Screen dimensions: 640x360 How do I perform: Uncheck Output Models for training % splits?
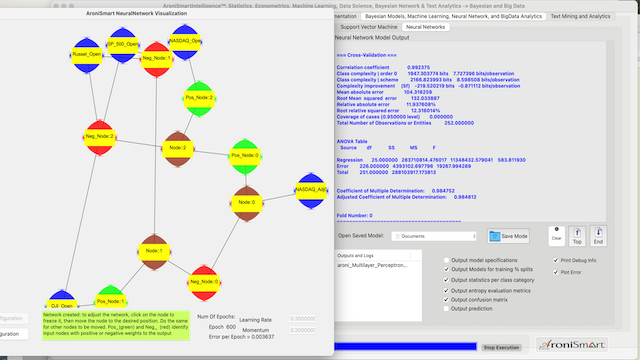pos(447,269)
